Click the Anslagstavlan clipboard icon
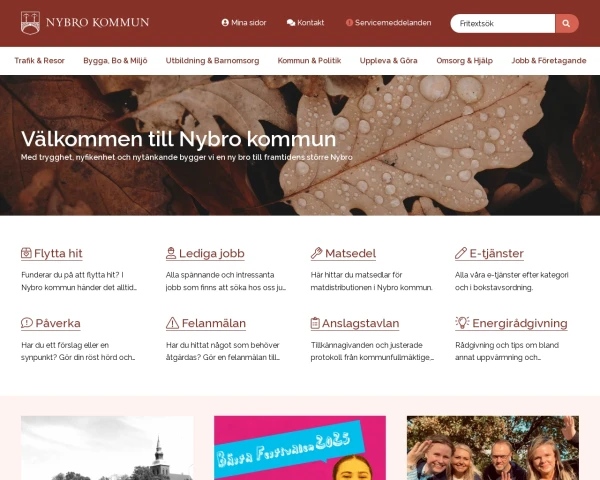This screenshot has width=600, height=480. (315, 323)
